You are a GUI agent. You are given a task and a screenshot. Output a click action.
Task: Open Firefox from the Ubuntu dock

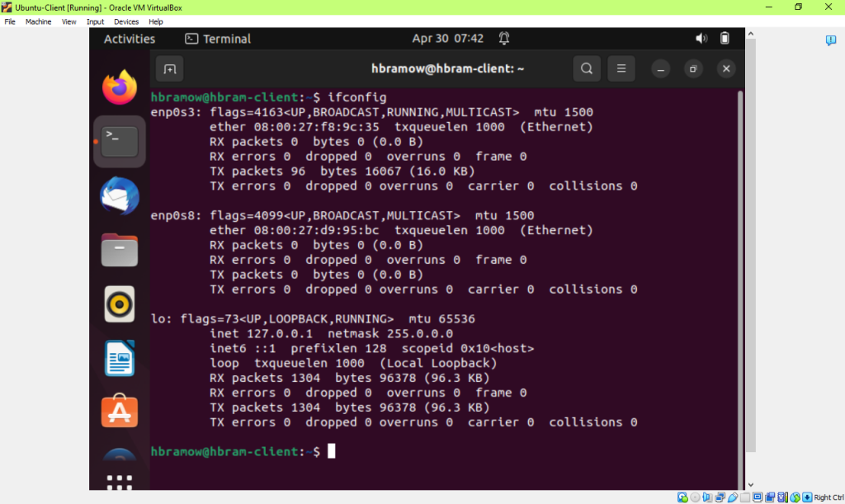120,87
